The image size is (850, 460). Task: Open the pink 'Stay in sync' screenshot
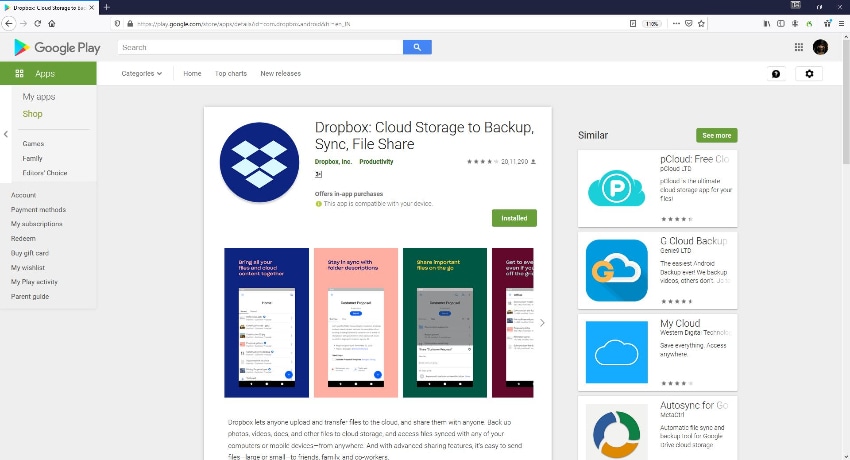tap(356, 322)
